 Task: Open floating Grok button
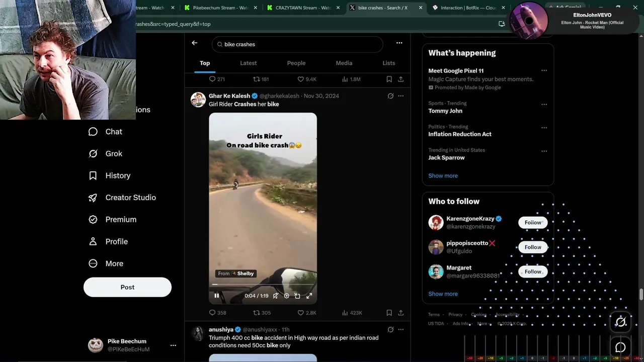coord(620,322)
